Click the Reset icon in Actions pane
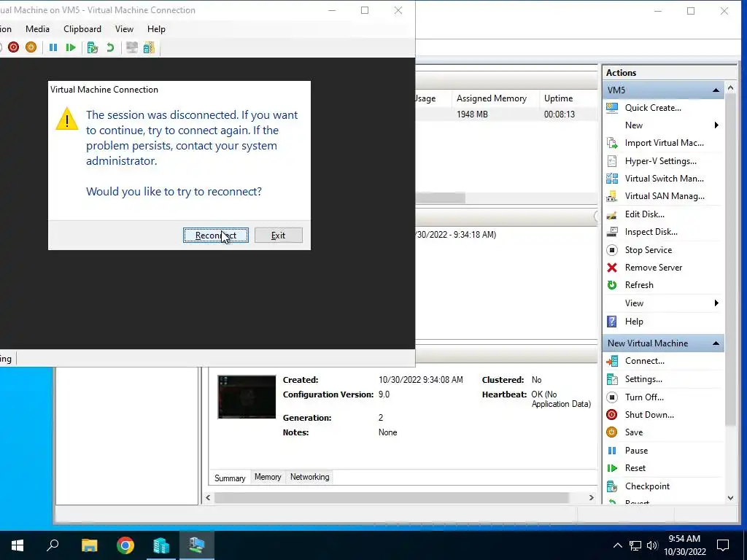Image resolution: width=747 pixels, height=560 pixels. 612,468
